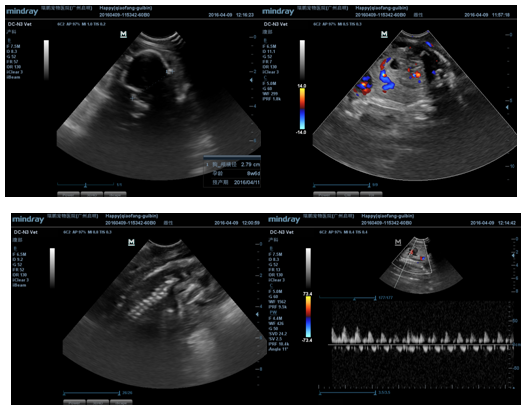
Task: Click the M orientation marker in the 12:16:23 scan
Action: point(124,34)
